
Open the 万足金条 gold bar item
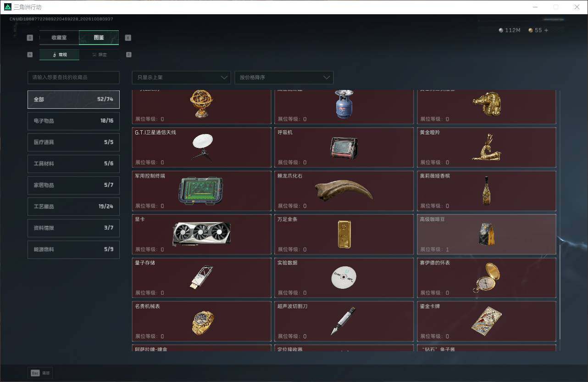(x=344, y=235)
